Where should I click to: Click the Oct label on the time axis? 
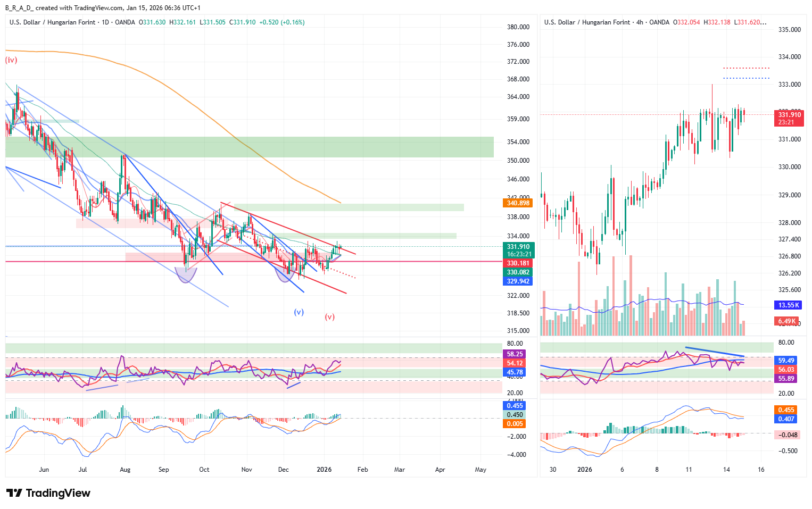click(204, 470)
